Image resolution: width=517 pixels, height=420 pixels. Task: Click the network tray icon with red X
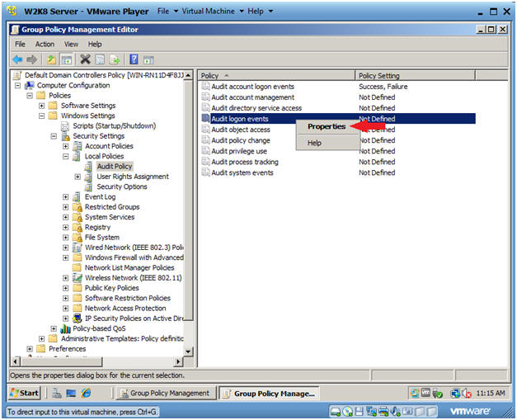click(467, 394)
